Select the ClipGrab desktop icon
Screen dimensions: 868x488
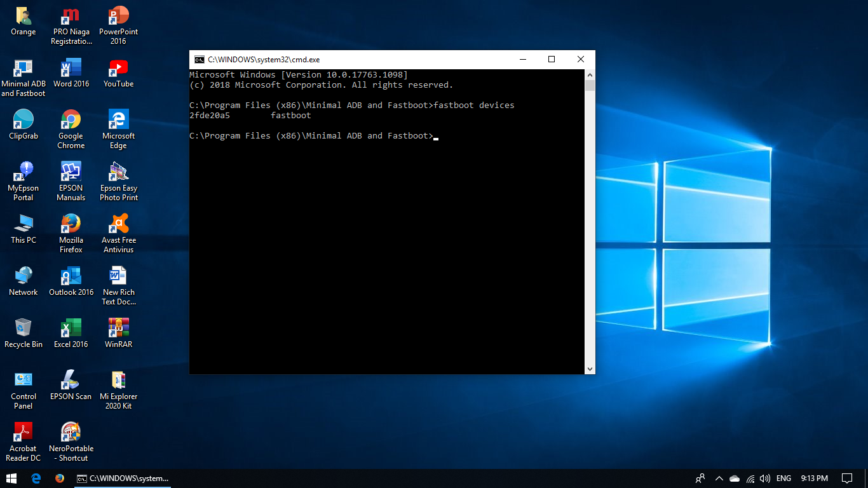click(24, 126)
